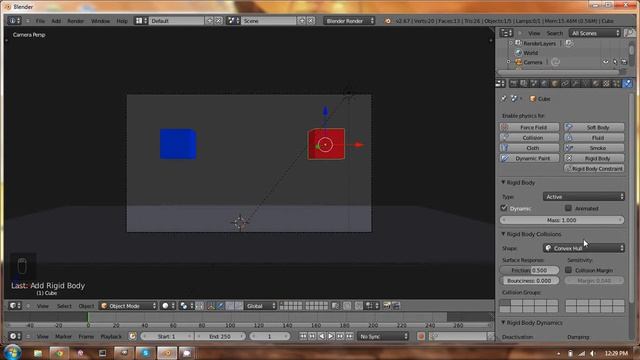Click the timeline use preview range clock icon
This screenshot has width=640, height=360.
click(x=132, y=336)
